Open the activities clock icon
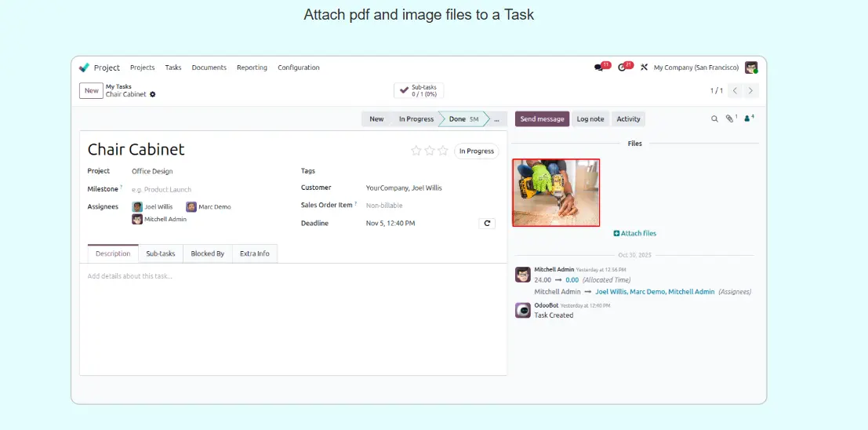 tap(623, 67)
